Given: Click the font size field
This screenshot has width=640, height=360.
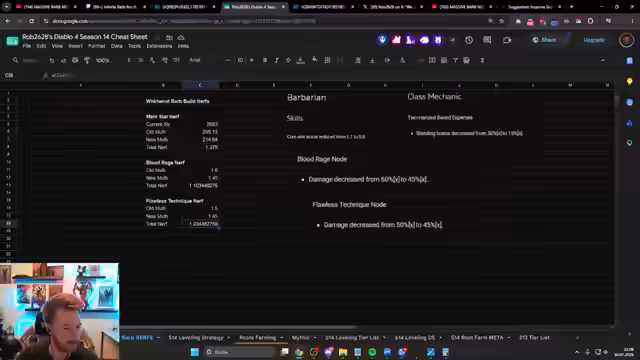Looking at the screenshot, I should click(x=240, y=60).
